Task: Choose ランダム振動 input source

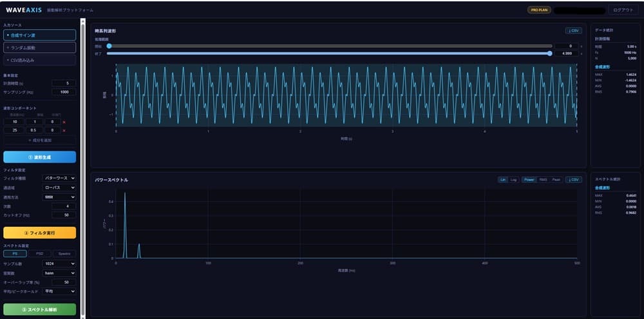Action: 39,48
